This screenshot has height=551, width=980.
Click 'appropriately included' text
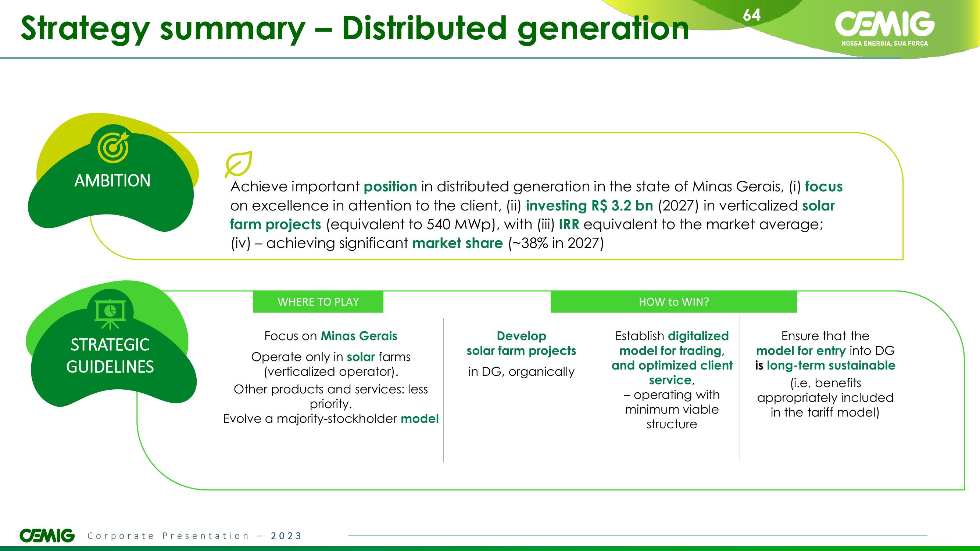coord(825,398)
